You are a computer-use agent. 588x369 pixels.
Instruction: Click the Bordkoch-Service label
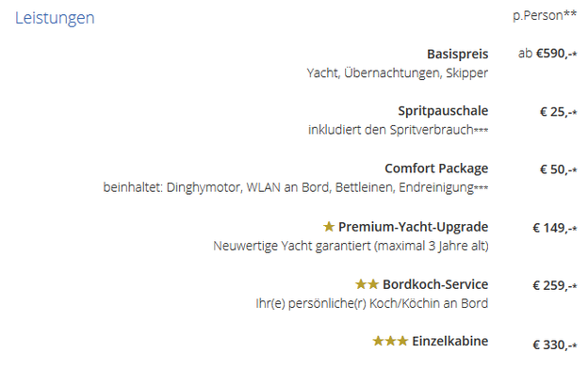435,284
